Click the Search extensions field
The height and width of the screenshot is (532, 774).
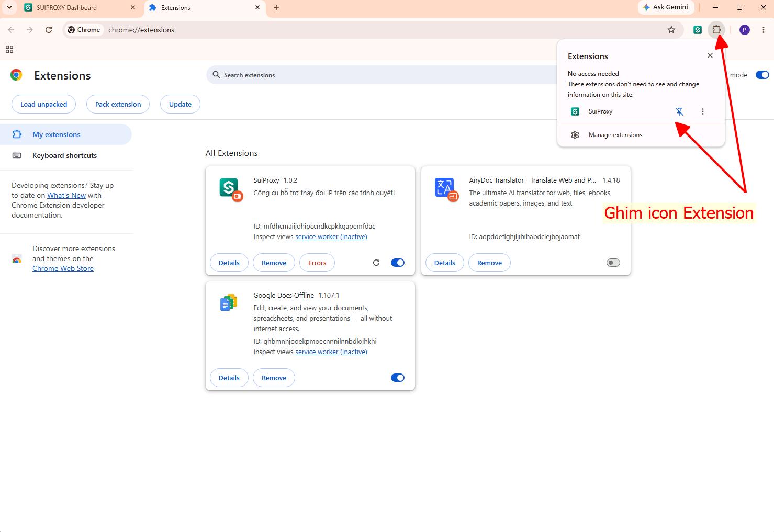click(382, 75)
